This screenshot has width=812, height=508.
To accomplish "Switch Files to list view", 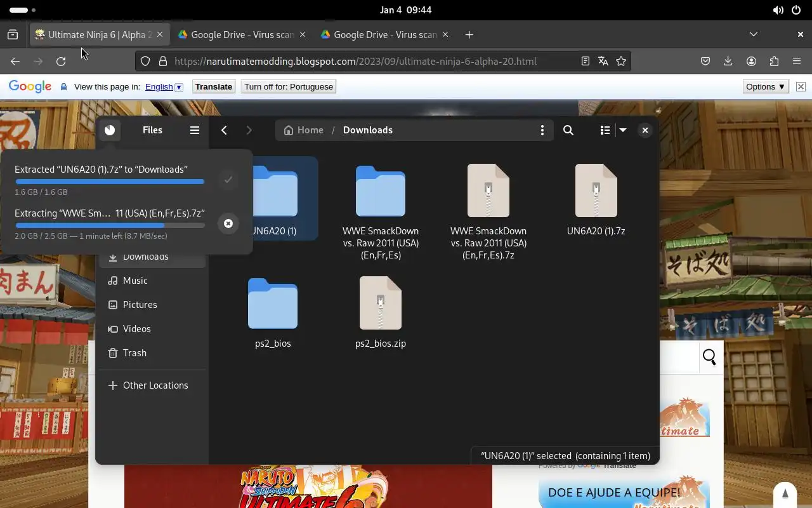I will 605,130.
